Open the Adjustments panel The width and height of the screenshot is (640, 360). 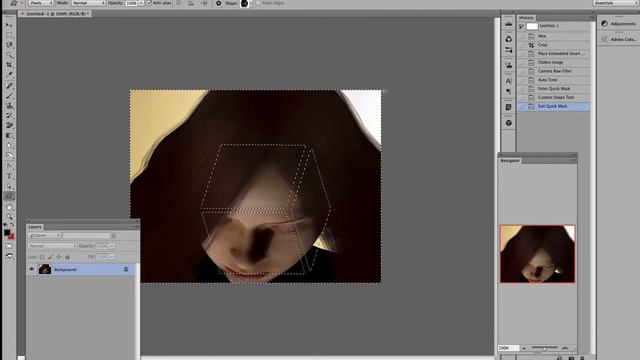pos(619,24)
